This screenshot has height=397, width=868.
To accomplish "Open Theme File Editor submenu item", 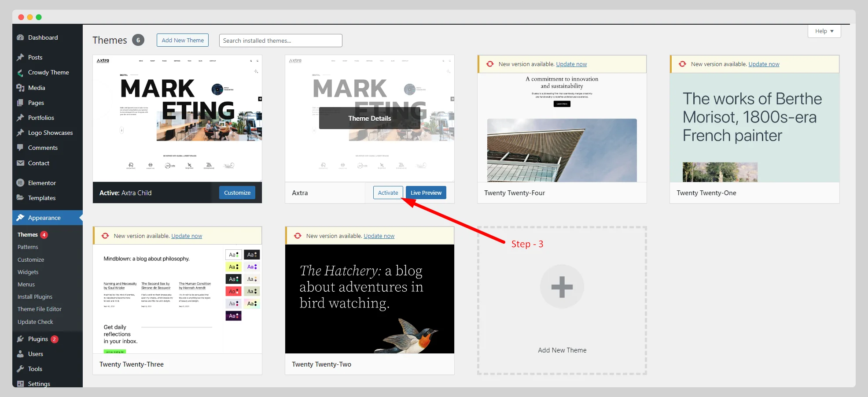I will click(40, 309).
